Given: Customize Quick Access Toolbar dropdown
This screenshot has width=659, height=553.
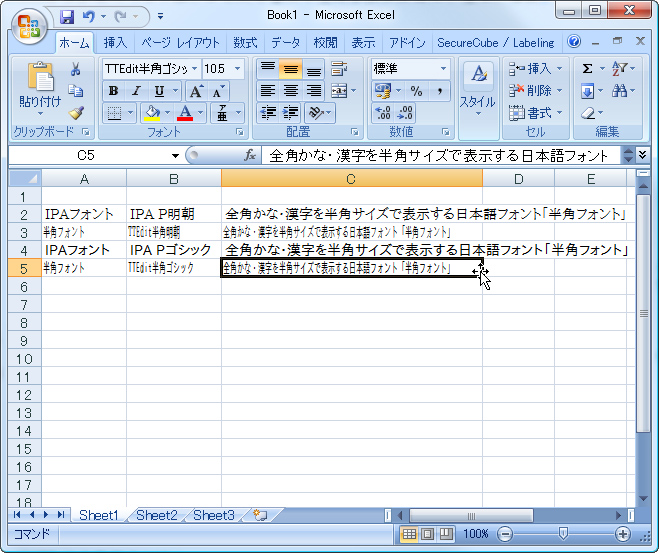Looking at the screenshot, I should 160,16.
